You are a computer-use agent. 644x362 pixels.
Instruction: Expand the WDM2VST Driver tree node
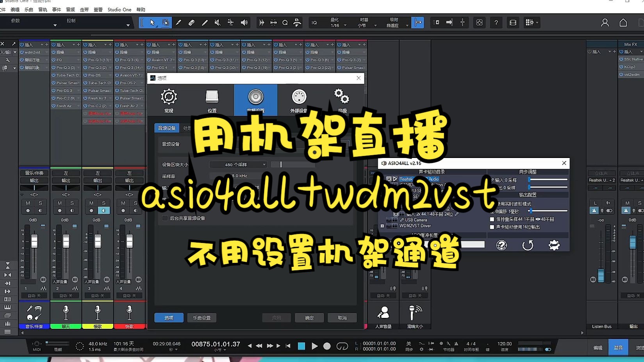click(x=382, y=226)
